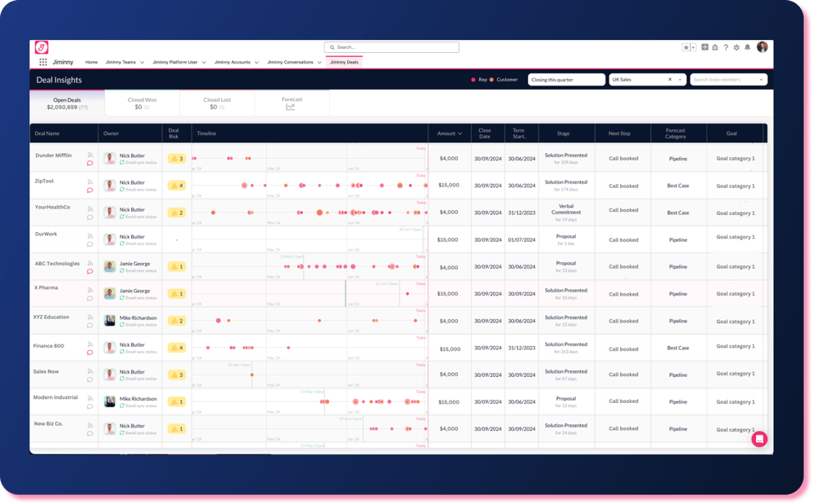Open the user profile avatar
This screenshot has height=504, width=813.
coord(762,47)
